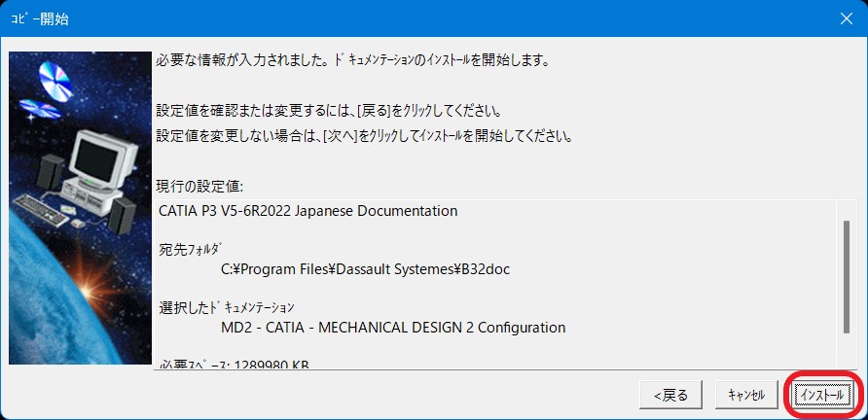Click the 必要スペース size line

click(x=235, y=365)
